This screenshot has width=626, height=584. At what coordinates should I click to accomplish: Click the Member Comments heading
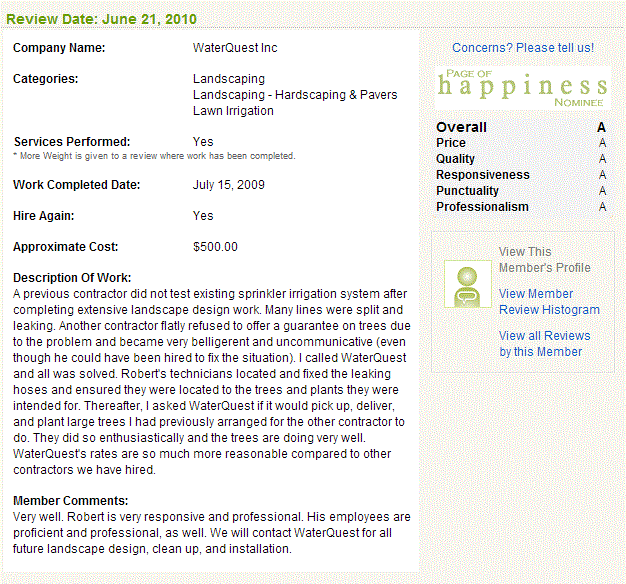(71, 501)
